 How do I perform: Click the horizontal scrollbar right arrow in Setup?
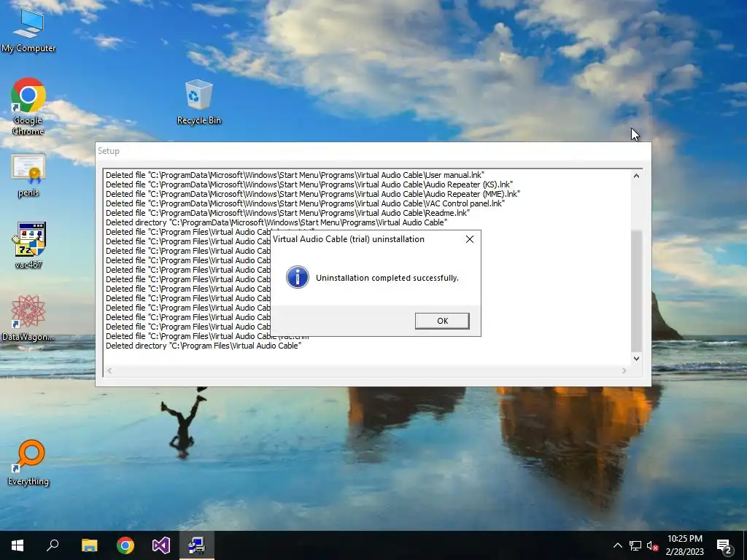(624, 370)
